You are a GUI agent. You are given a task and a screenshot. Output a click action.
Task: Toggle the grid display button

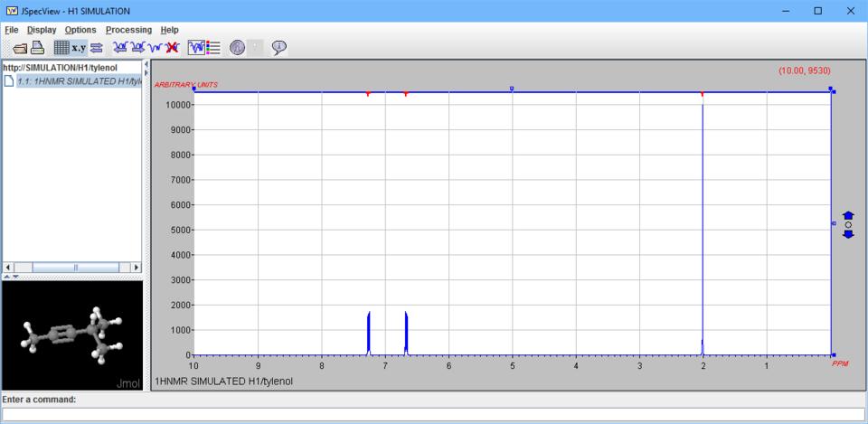61,47
